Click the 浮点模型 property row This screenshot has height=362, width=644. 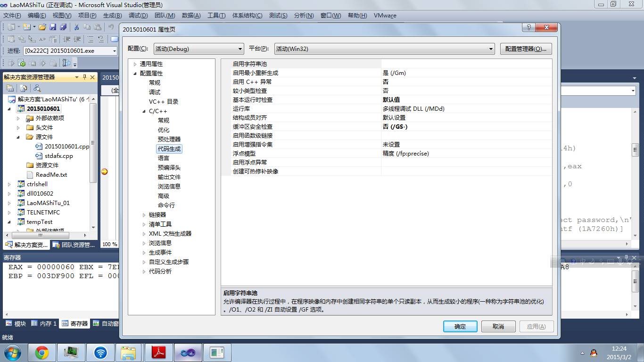pyautogui.click(x=387, y=154)
